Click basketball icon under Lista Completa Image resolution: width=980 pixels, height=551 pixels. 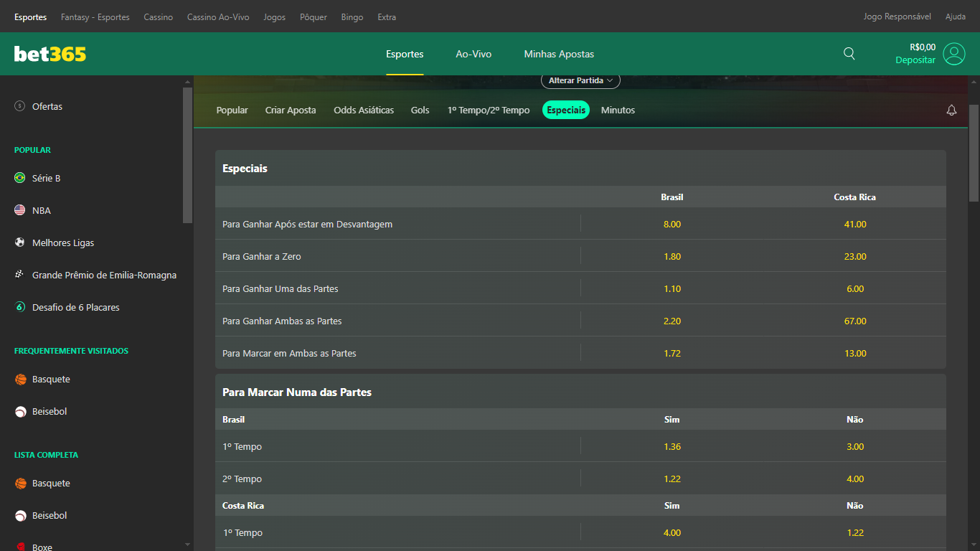[x=20, y=483]
